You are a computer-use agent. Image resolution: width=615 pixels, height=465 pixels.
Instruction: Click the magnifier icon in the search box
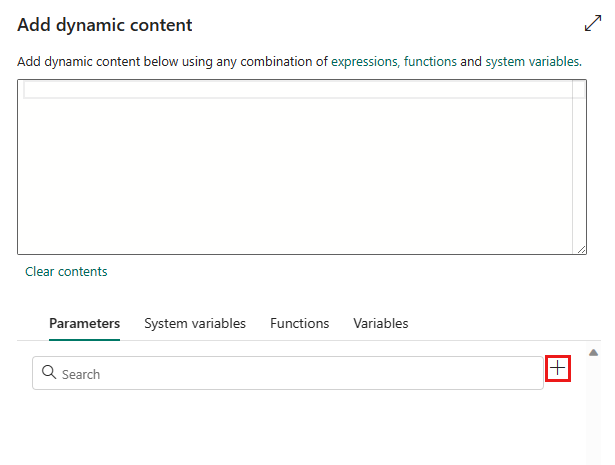pyautogui.click(x=48, y=374)
